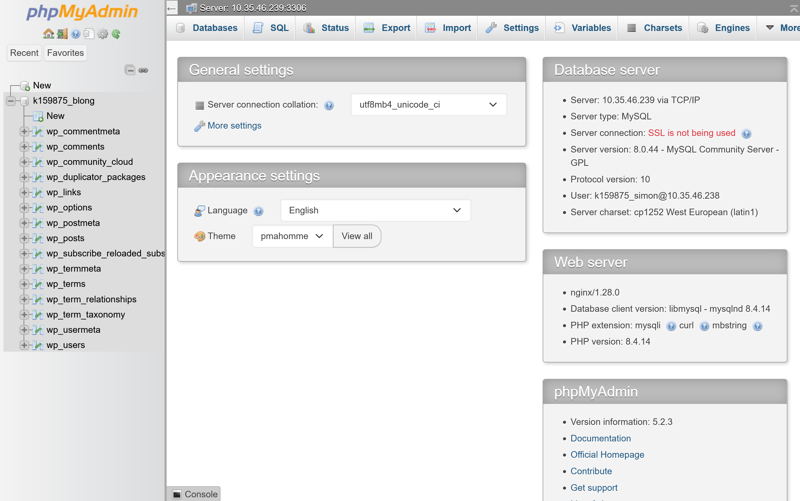This screenshot has height=501, width=800.
Task: Expand the wp_users table node
Action: tap(25, 345)
